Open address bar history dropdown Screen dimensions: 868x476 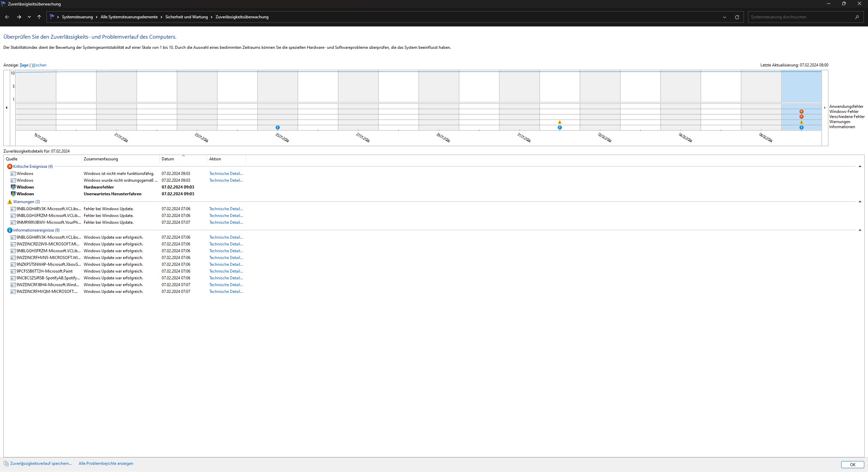724,17
